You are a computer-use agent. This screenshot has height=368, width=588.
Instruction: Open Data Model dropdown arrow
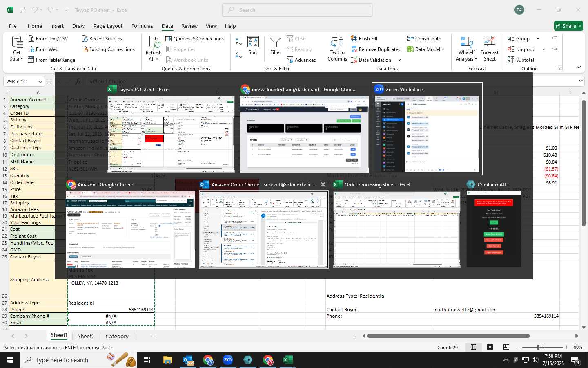(443, 49)
